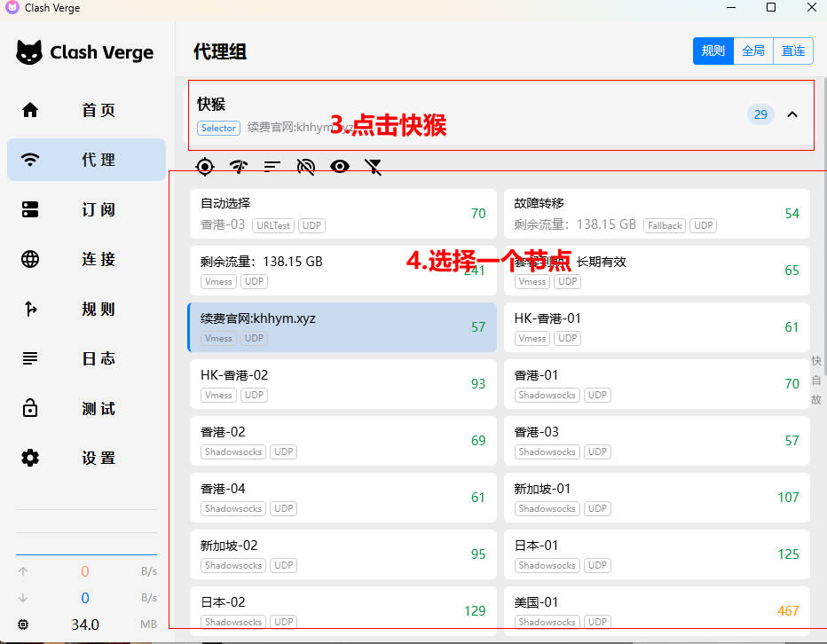Click the 70 delay of 自动选择
The height and width of the screenshot is (644, 827).
click(478, 214)
